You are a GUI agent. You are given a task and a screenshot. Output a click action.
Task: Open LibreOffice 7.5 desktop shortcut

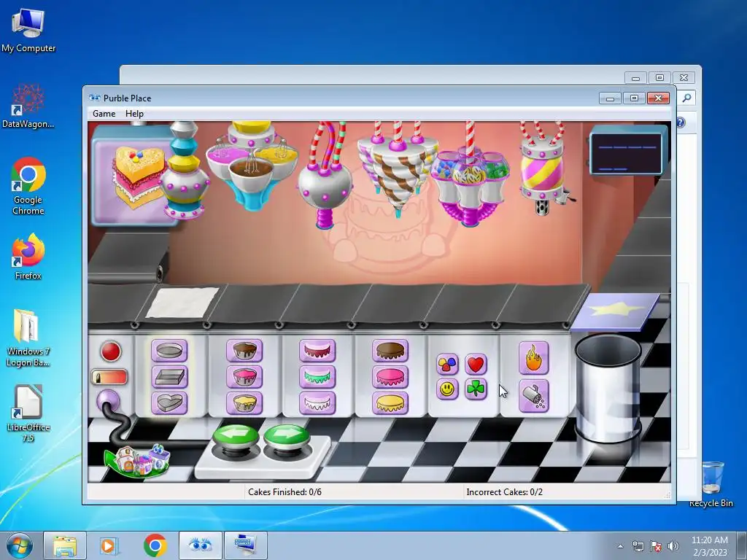point(28,413)
